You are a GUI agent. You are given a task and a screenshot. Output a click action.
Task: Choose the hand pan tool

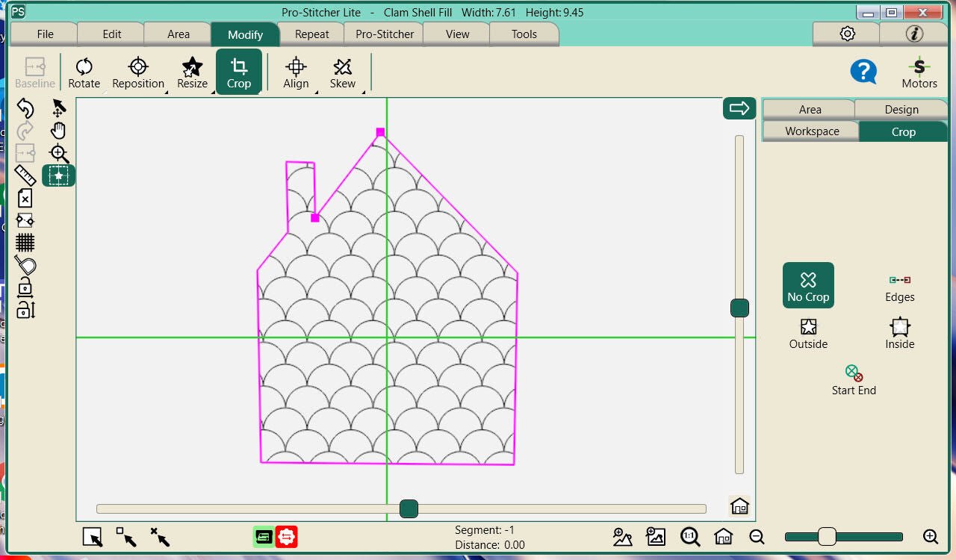click(x=58, y=131)
